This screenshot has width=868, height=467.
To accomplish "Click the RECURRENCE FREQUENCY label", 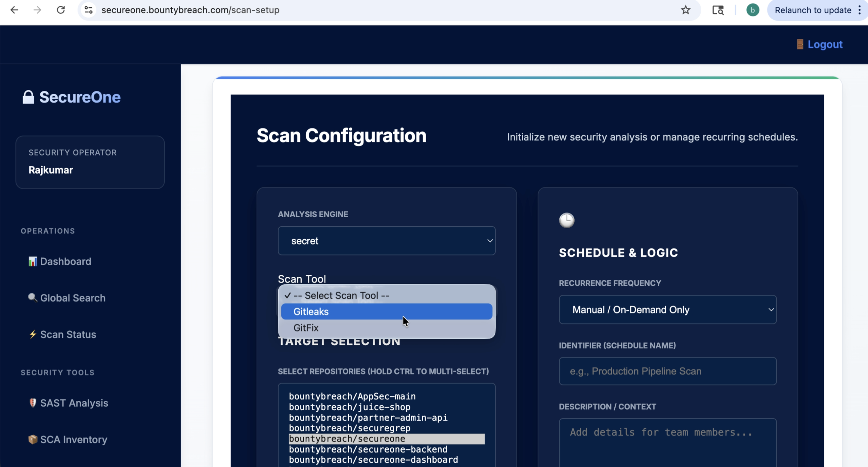I will click(x=609, y=283).
